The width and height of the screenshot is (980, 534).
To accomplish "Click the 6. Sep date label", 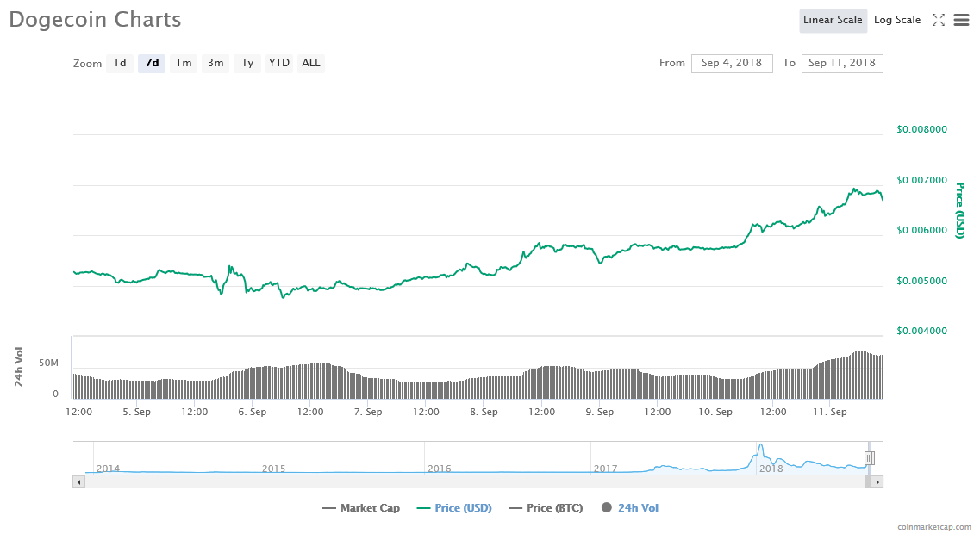I will click(x=253, y=412).
